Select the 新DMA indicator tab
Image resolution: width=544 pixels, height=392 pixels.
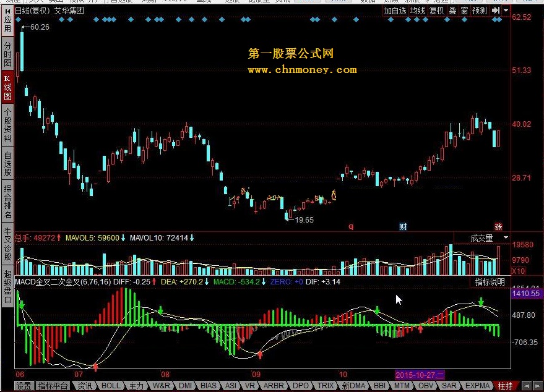pos(353,386)
